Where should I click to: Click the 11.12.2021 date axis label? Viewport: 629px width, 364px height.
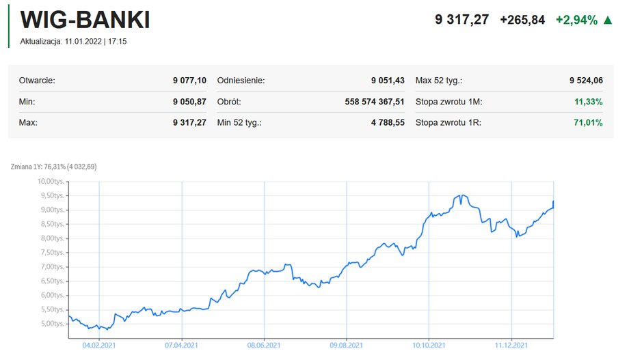(511, 345)
